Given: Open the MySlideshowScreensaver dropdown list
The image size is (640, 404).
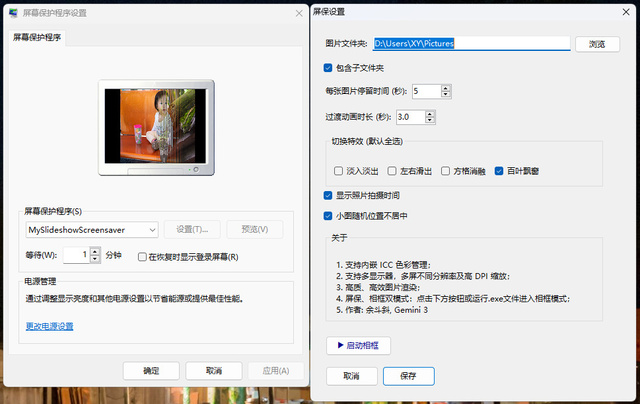Looking at the screenshot, I should tap(151, 230).
